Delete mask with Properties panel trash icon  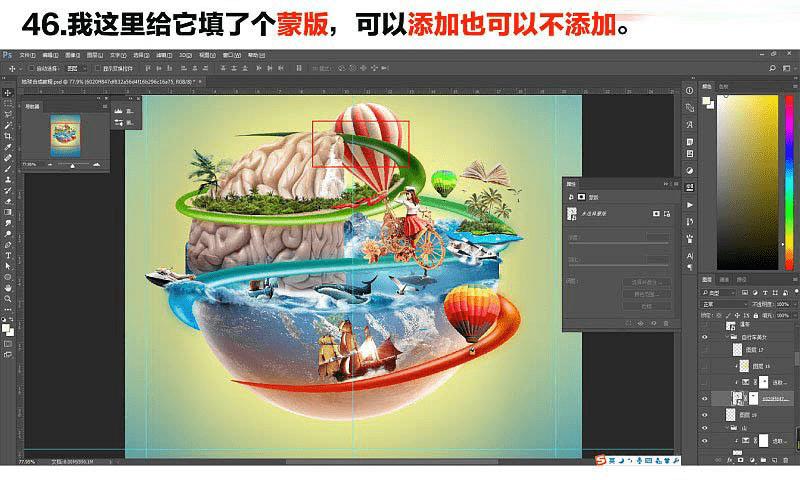coord(666,323)
